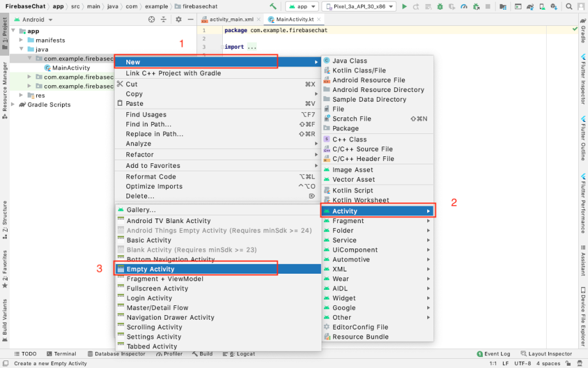Choose Gallery... in the Activity list
Screen dimensions: 588x368
click(x=218, y=210)
